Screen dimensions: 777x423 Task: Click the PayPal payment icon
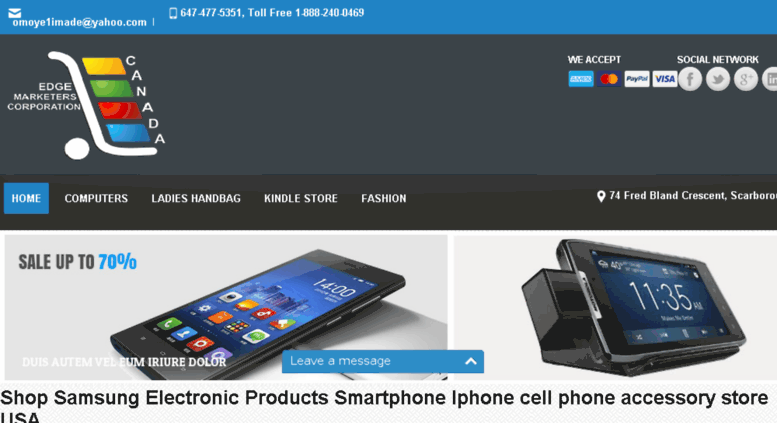[x=637, y=79]
